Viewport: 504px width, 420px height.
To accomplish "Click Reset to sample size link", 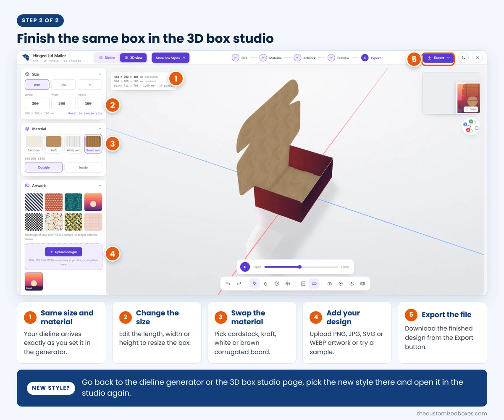I will tap(85, 113).
